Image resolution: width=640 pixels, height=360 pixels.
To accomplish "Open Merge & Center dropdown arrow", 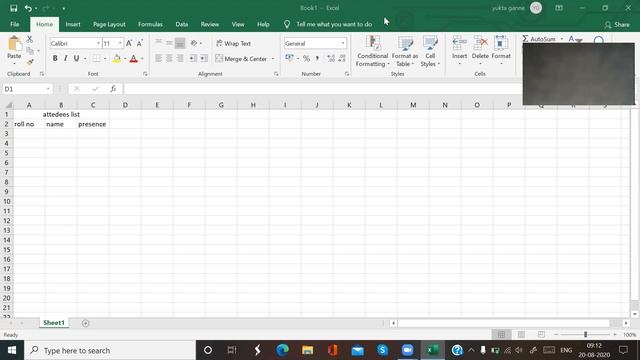I will tap(273, 59).
